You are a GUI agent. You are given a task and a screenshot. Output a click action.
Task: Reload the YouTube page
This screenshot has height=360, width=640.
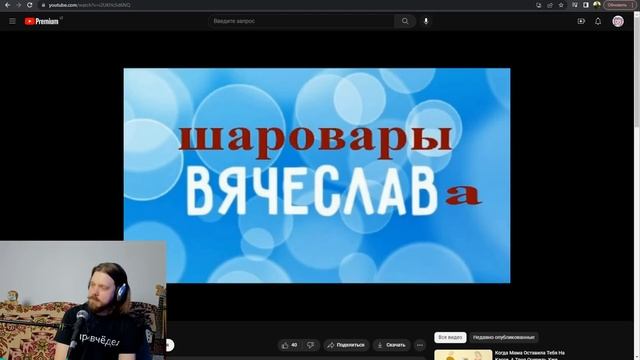(29, 5)
